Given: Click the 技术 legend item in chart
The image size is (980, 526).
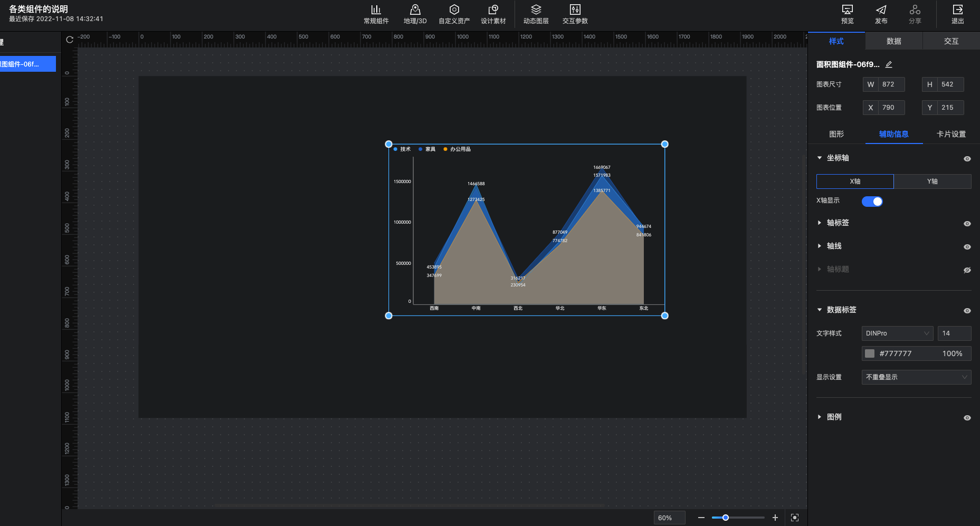Looking at the screenshot, I should click(x=402, y=149).
